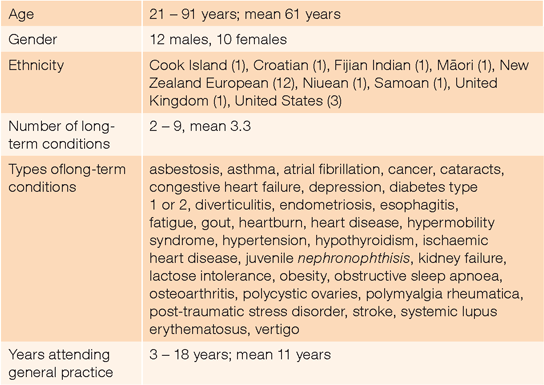This screenshot has height=385, width=544.
Task: Select the Years attending general practice label
Action: [x=61, y=363]
